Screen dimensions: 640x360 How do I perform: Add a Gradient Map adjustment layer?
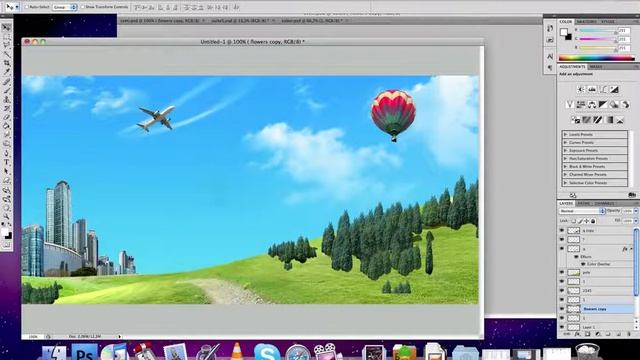(x=609, y=120)
